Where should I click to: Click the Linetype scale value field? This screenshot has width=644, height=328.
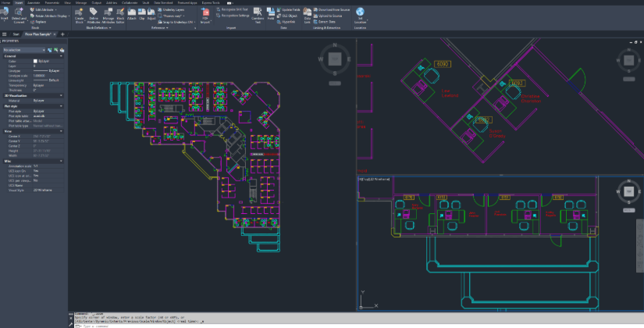pyautogui.click(x=48, y=76)
